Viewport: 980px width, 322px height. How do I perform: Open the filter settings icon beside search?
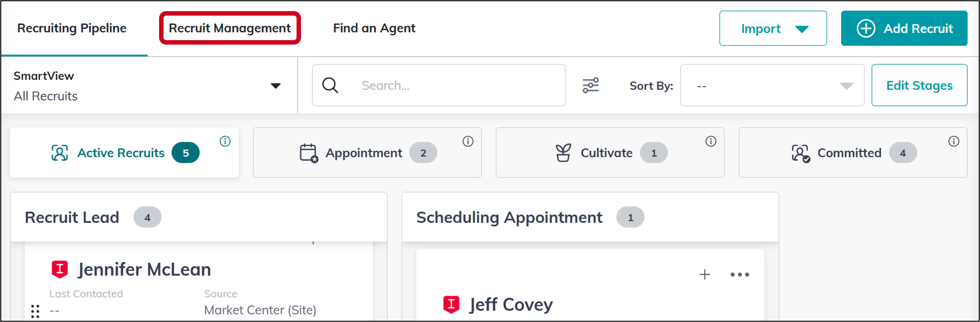tap(591, 85)
